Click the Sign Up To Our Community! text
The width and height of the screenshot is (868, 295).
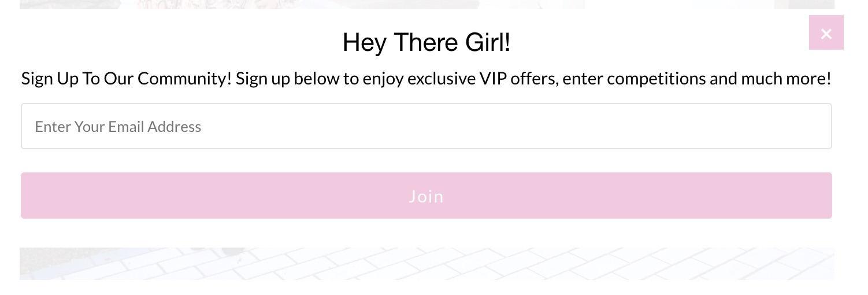tap(127, 79)
